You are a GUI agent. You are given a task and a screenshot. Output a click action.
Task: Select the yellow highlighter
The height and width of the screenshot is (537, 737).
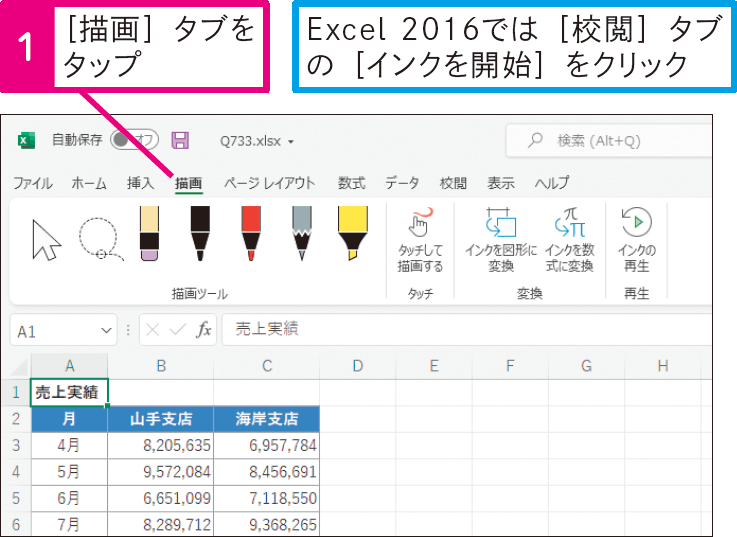point(353,233)
